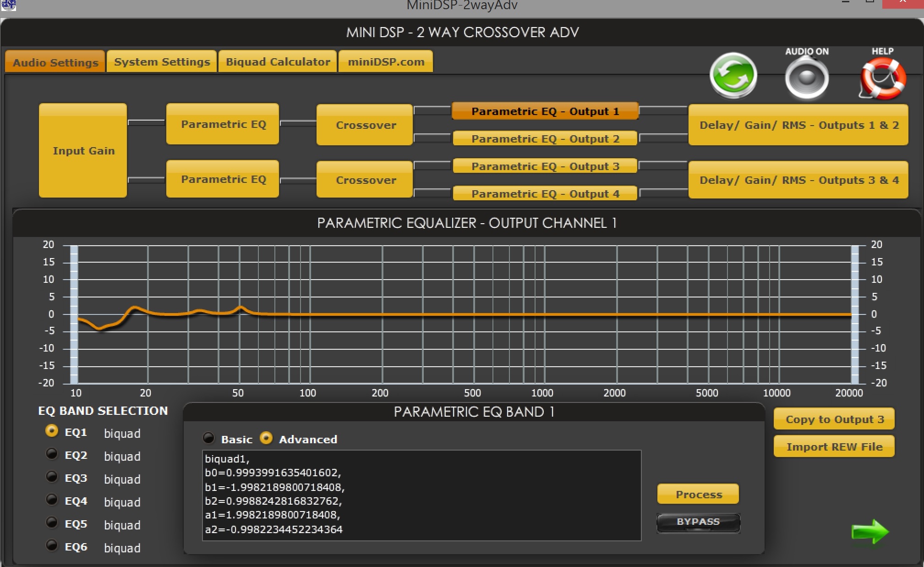Open the miniDSP.com tab

pos(386,61)
